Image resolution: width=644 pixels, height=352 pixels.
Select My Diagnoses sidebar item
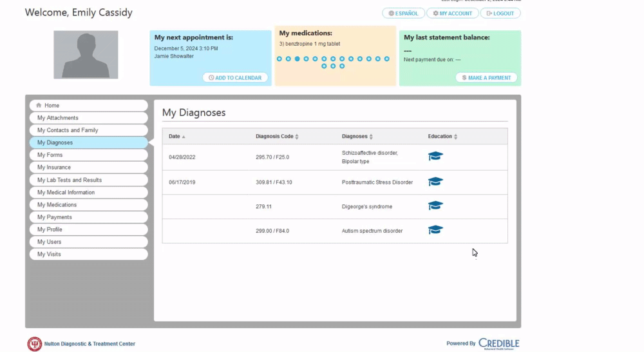[89, 142]
